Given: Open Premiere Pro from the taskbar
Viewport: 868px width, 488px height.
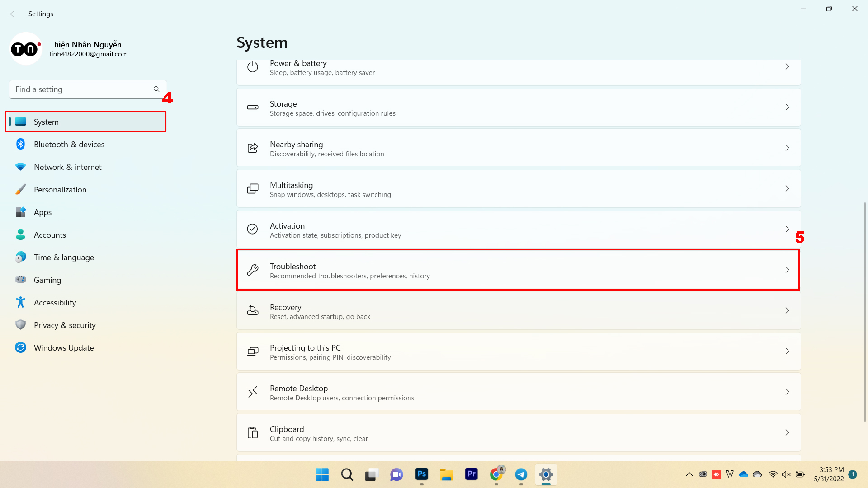Looking at the screenshot, I should pos(471,474).
